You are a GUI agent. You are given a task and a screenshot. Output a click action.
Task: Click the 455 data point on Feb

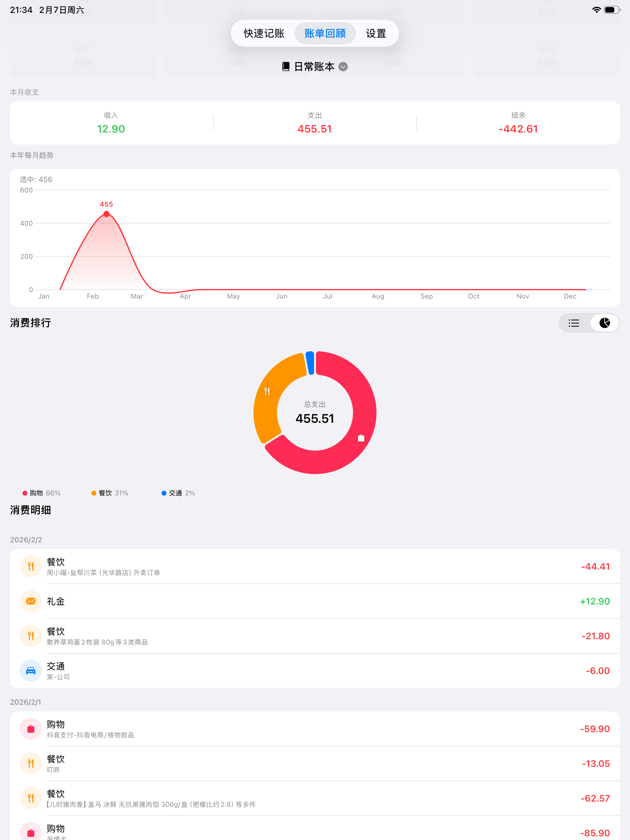(106, 214)
